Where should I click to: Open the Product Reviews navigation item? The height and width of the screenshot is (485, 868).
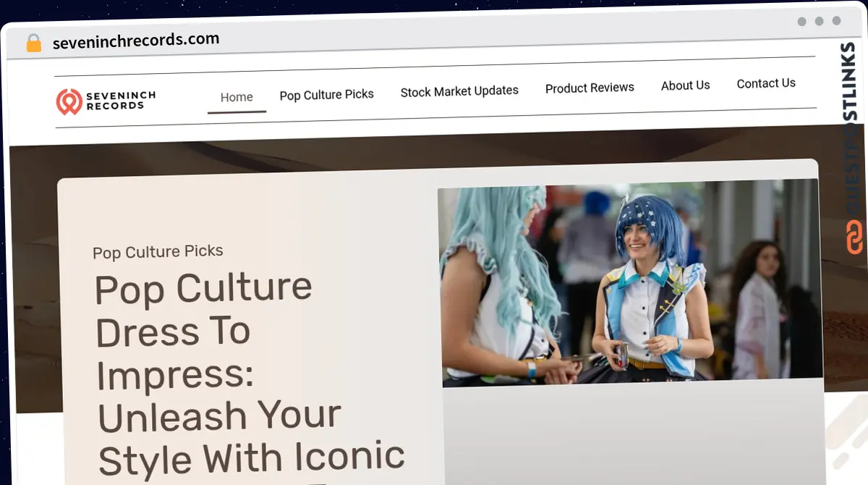click(590, 88)
